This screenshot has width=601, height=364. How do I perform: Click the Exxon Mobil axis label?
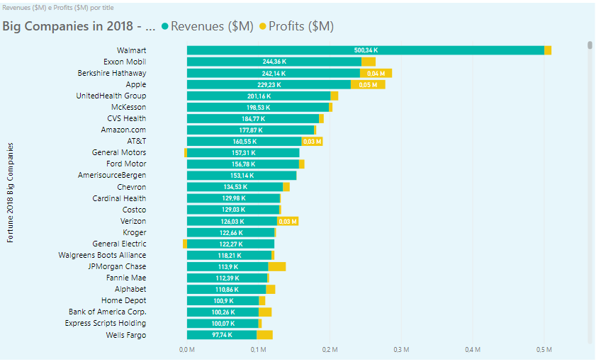pos(125,62)
